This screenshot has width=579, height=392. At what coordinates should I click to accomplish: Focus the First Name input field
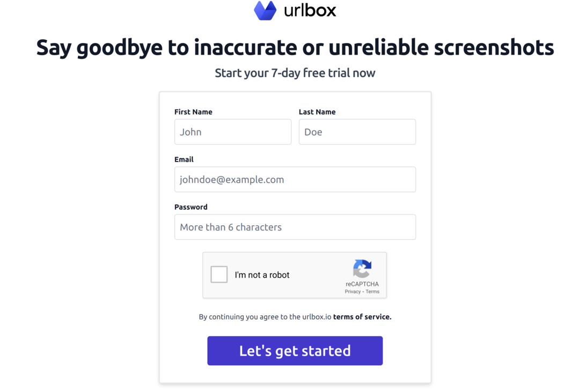point(232,132)
